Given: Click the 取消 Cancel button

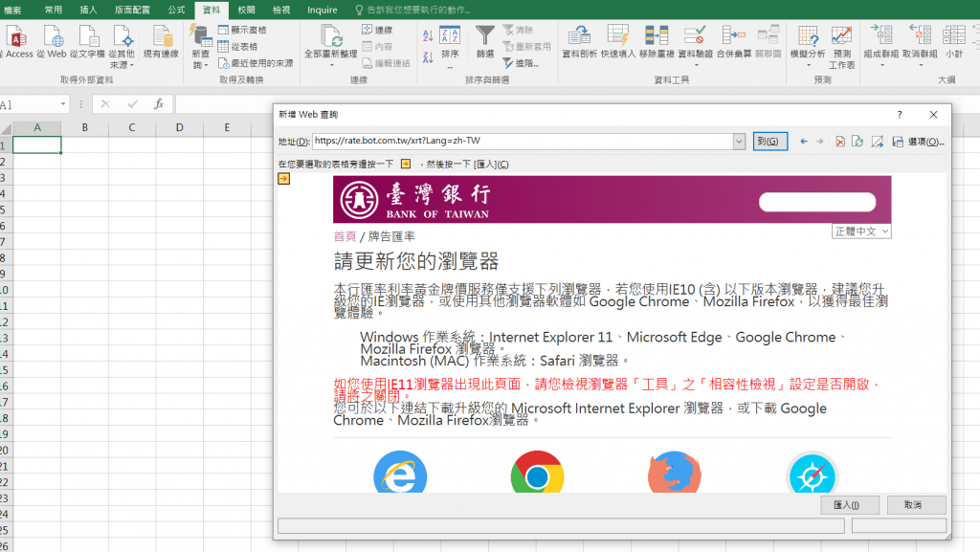Looking at the screenshot, I should [916, 504].
